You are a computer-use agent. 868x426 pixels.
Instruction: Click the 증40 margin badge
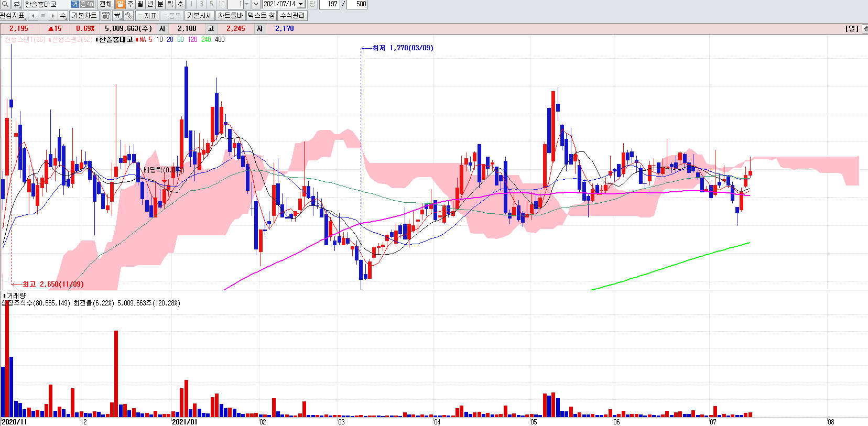[x=86, y=4]
